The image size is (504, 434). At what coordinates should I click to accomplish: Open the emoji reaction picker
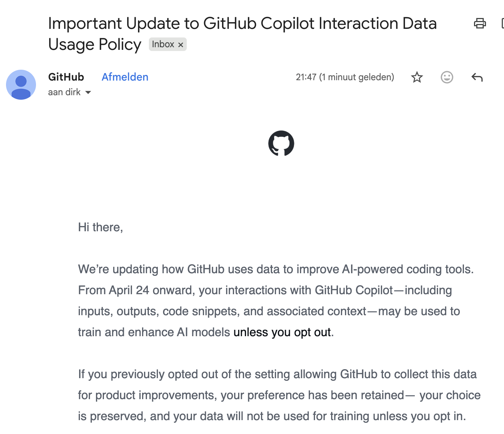pos(447,78)
